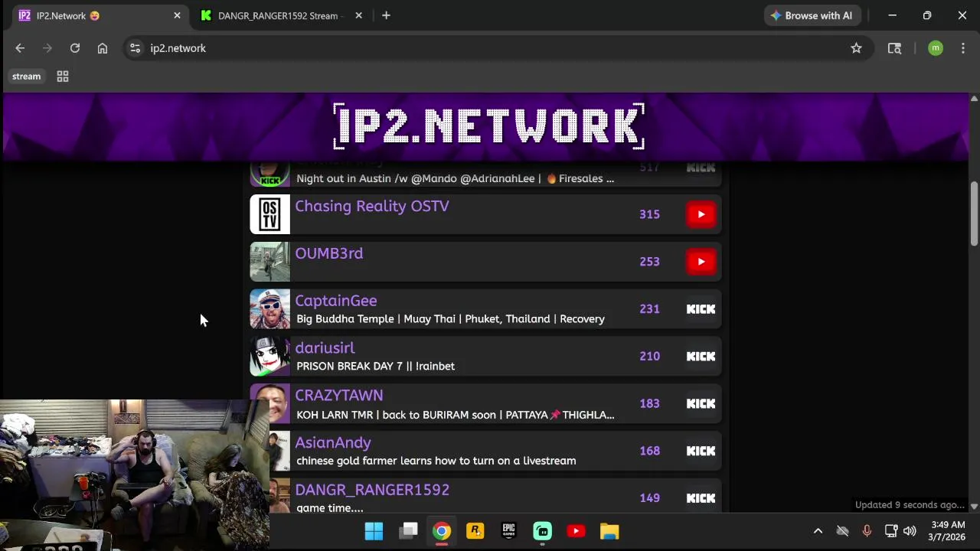Viewport: 980px width, 551px height.
Task: Click the viewer count 231
Action: [649, 309]
